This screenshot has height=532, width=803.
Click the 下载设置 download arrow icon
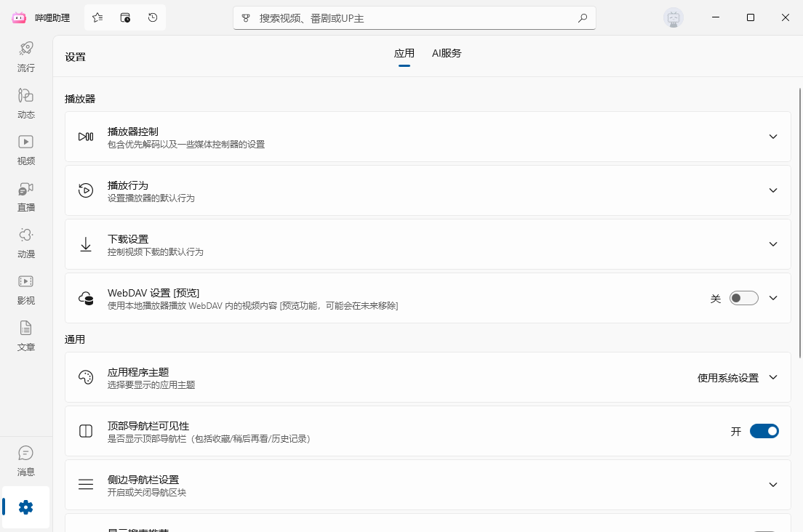click(x=86, y=244)
